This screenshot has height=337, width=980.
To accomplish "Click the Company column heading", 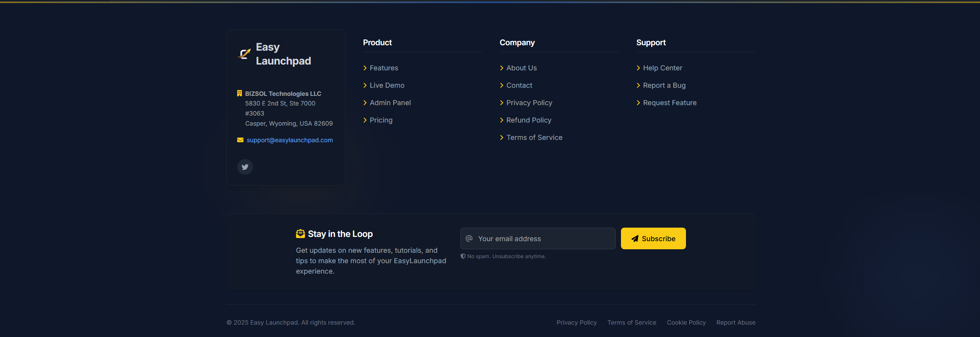I will 517,43.
